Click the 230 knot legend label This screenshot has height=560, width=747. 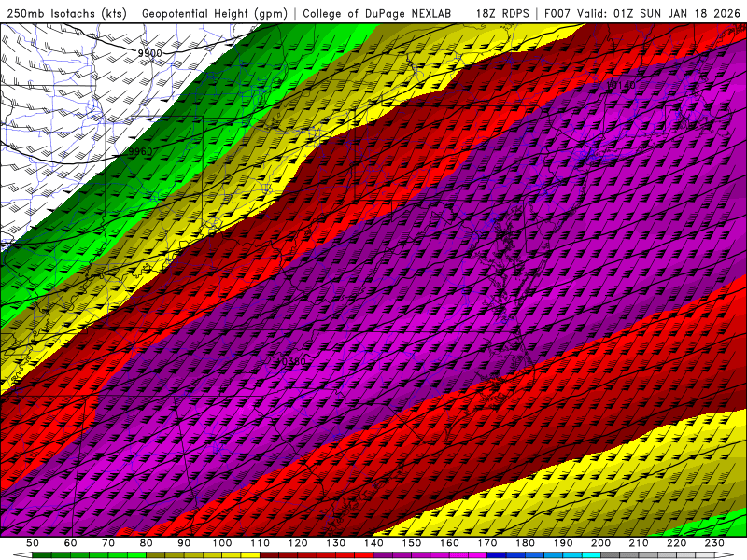(715, 543)
